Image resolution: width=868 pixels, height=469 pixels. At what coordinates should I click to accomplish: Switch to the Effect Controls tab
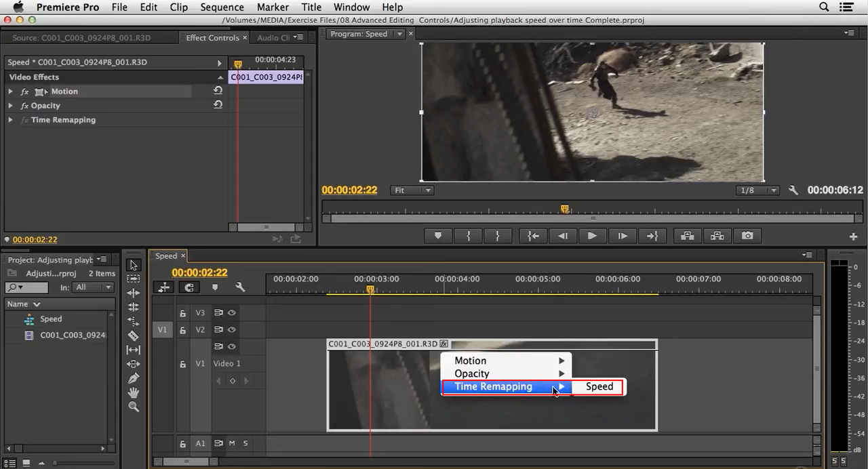coord(213,38)
